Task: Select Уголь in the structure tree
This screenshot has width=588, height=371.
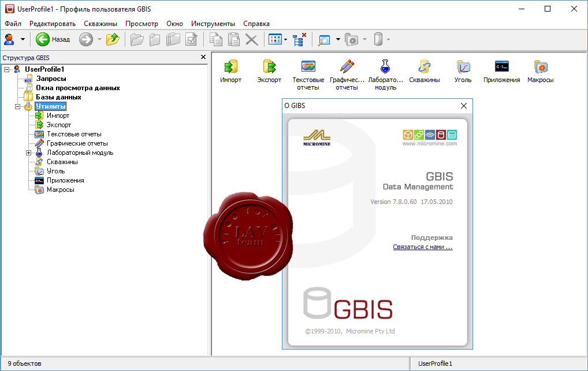Action: click(55, 171)
